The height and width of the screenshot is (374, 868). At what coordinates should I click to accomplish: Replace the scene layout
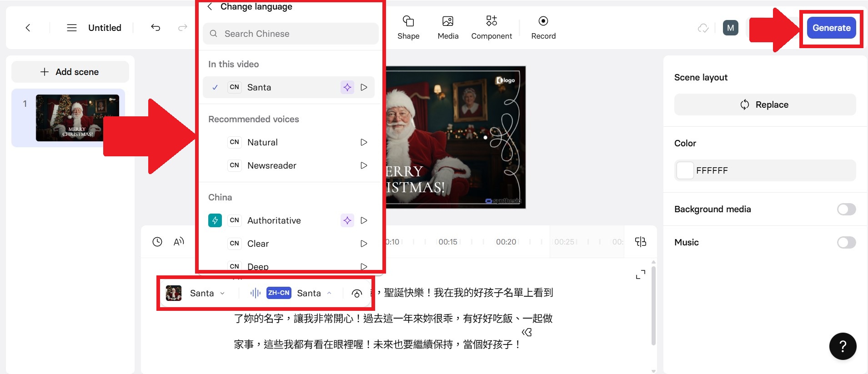click(x=765, y=105)
